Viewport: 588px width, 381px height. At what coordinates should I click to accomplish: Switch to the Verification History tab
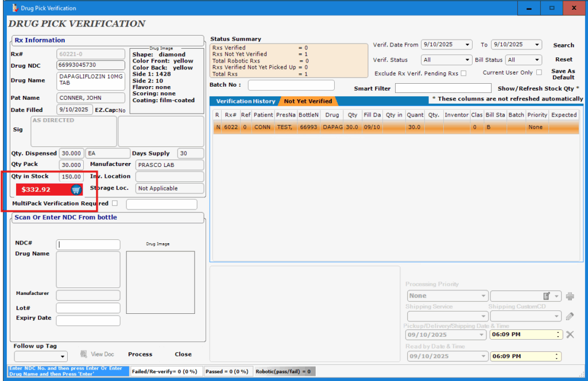(245, 102)
